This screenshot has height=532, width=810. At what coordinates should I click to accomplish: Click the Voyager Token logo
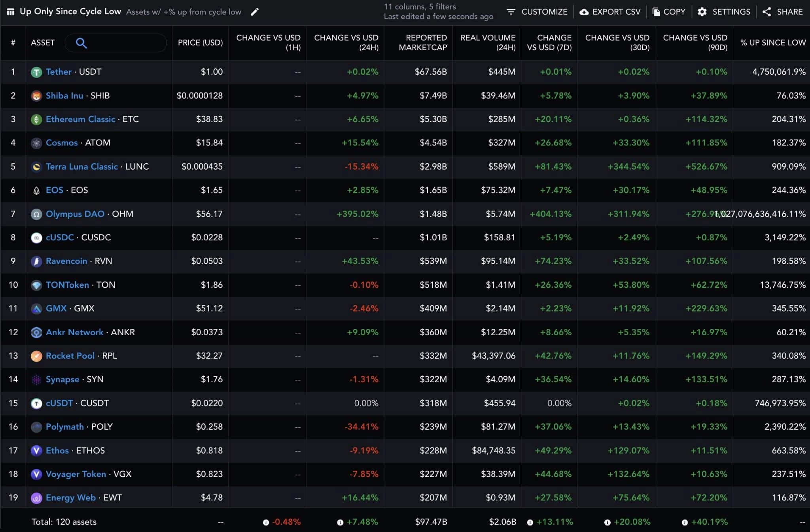(x=36, y=474)
